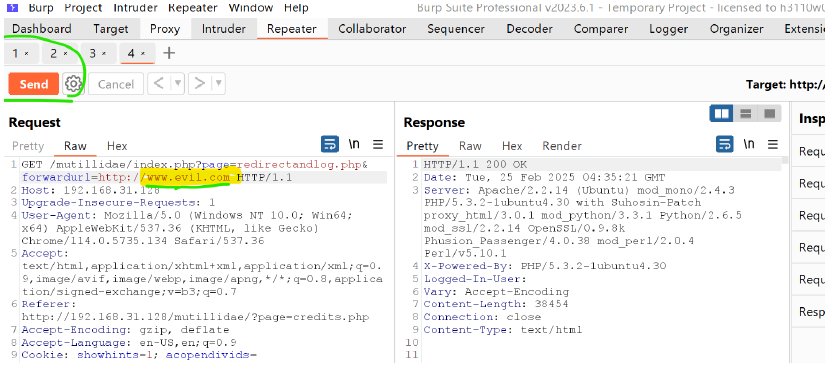Open the Burp menu
829x367 pixels.
tap(40, 8)
